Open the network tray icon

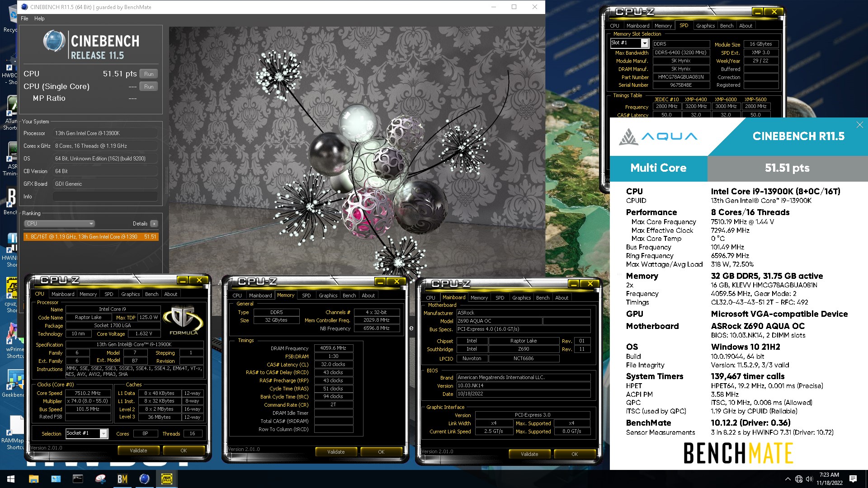799,479
